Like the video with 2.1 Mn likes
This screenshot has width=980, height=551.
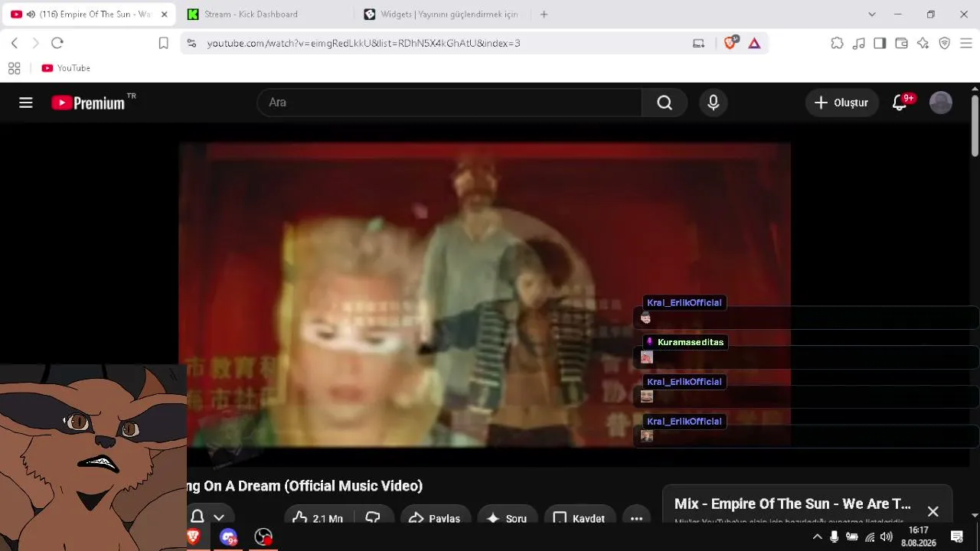coord(317,518)
